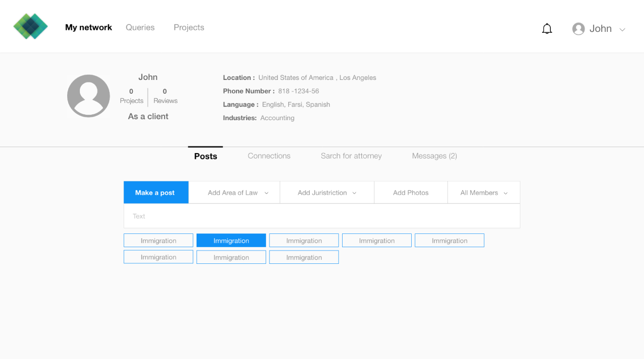Click the Add Photos button
The width and height of the screenshot is (644, 359).
pyautogui.click(x=411, y=193)
